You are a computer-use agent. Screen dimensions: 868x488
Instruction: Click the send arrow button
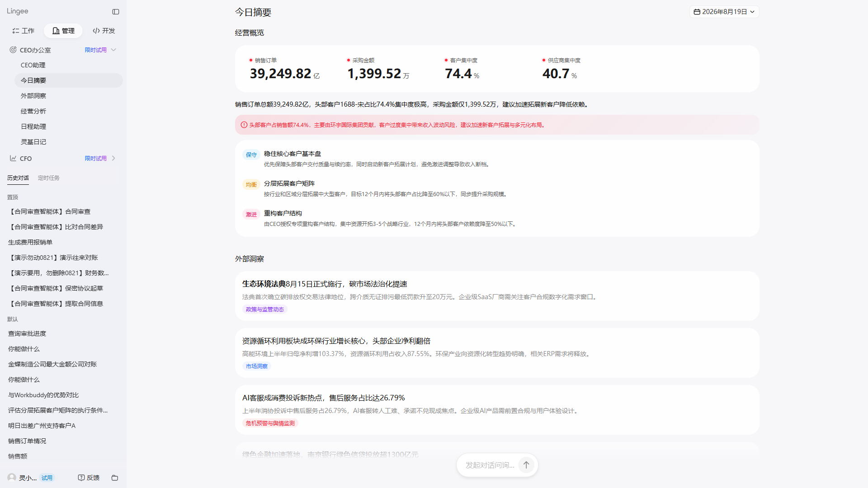(526, 465)
